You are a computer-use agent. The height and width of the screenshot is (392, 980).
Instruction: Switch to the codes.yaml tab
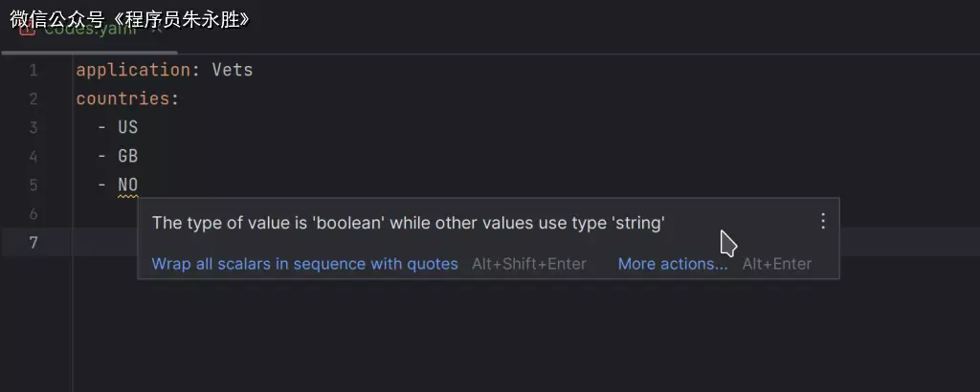[91, 29]
